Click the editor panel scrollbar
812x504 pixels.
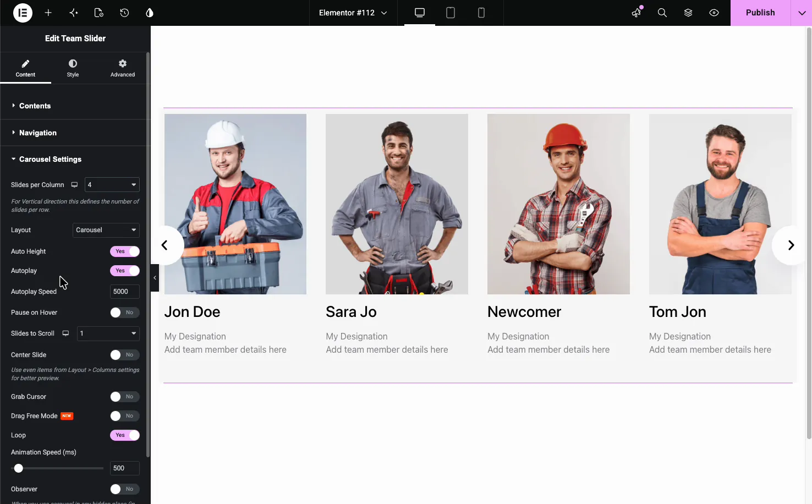click(148, 255)
